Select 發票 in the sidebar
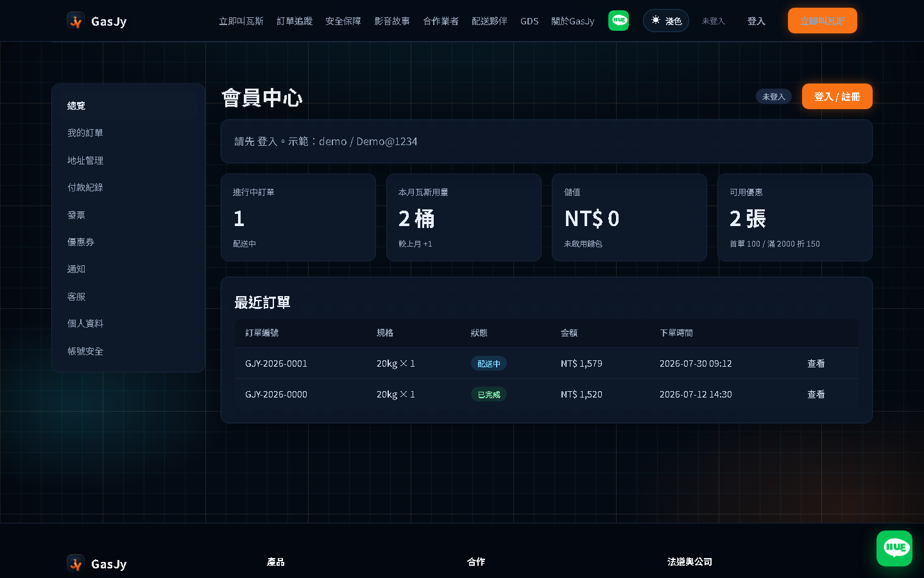 coord(128,215)
